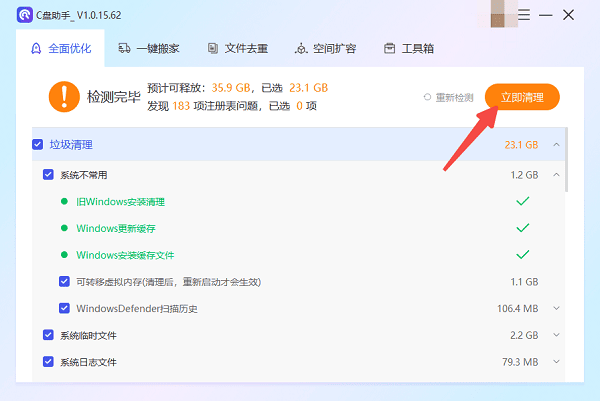
Task: Collapse the 系统不常用 group chevron
Action: 556,175
